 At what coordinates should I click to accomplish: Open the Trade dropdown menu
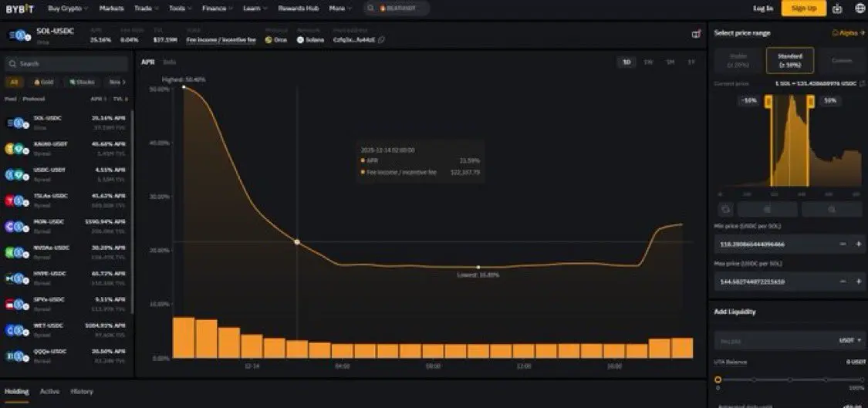(146, 8)
